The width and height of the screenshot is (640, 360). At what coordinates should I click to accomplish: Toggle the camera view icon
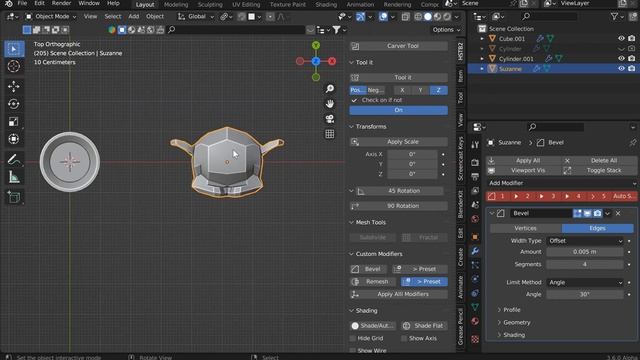(x=330, y=119)
